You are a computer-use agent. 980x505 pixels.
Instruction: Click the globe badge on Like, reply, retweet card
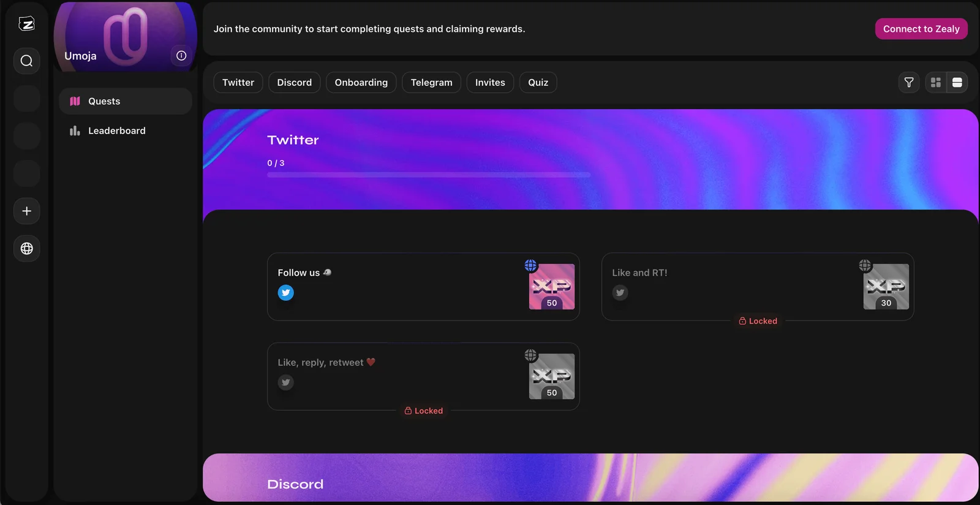tap(530, 355)
